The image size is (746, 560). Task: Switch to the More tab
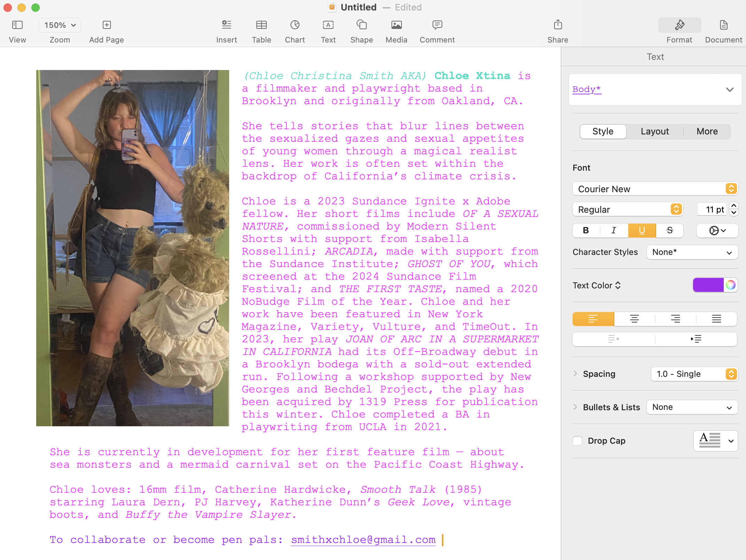[x=707, y=131]
